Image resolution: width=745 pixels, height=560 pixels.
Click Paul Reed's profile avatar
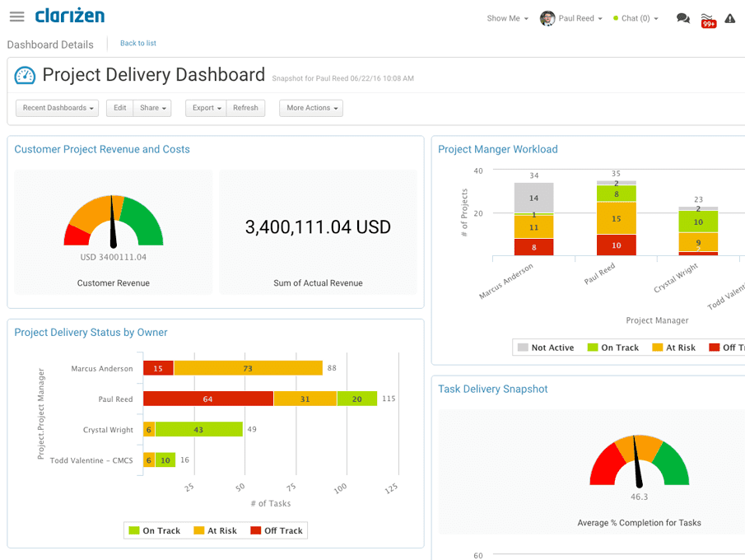[547, 17]
